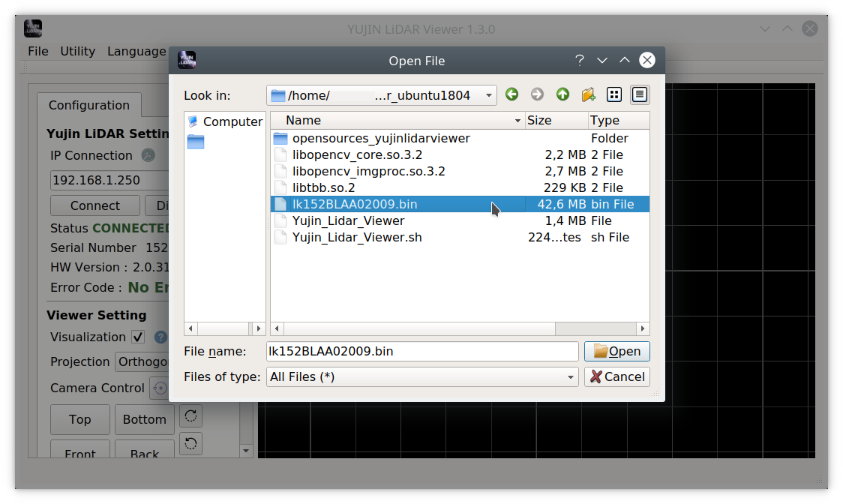Viewport: 843px width, 504px height.
Task: Click the clockwise rotate icon
Action: coord(190,415)
